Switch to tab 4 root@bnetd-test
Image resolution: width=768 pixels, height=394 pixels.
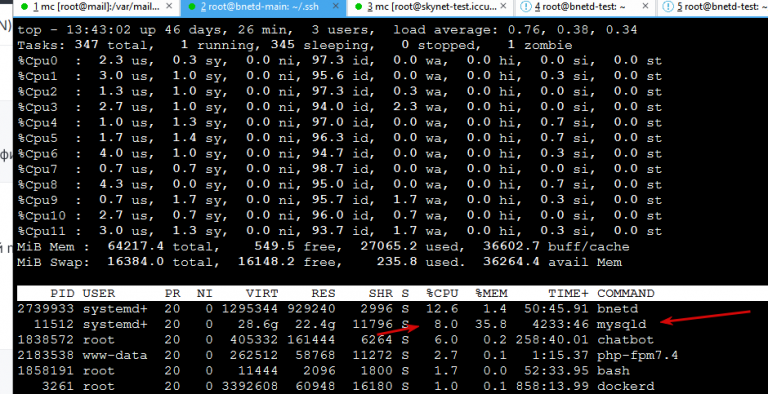[585, 7]
